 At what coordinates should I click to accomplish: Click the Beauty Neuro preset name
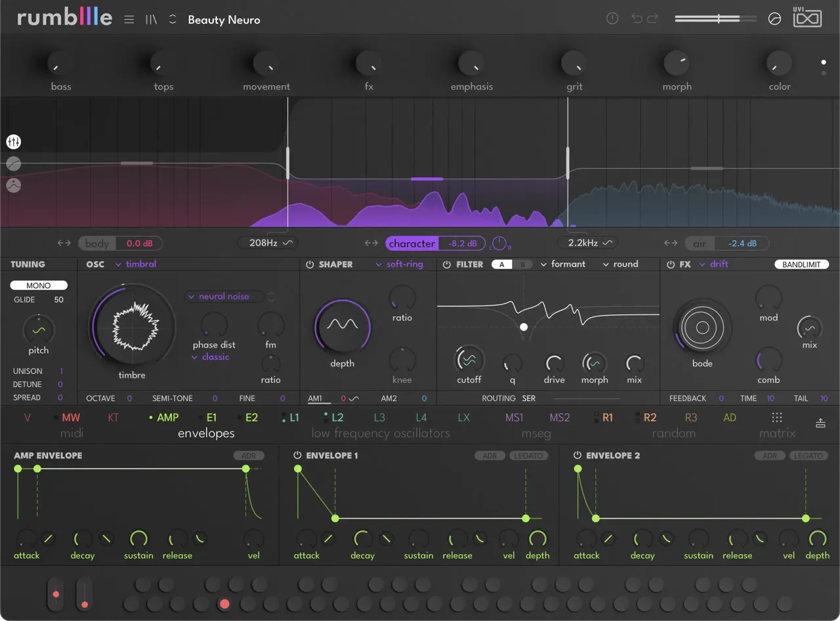[224, 20]
